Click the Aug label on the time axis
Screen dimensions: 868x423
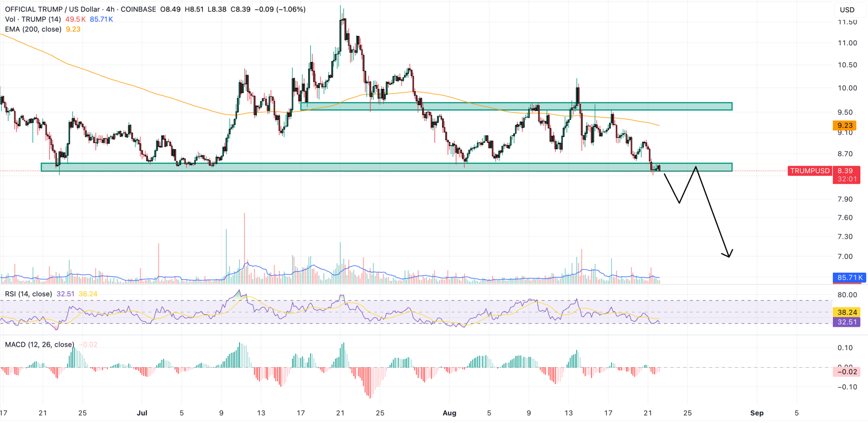(x=449, y=413)
